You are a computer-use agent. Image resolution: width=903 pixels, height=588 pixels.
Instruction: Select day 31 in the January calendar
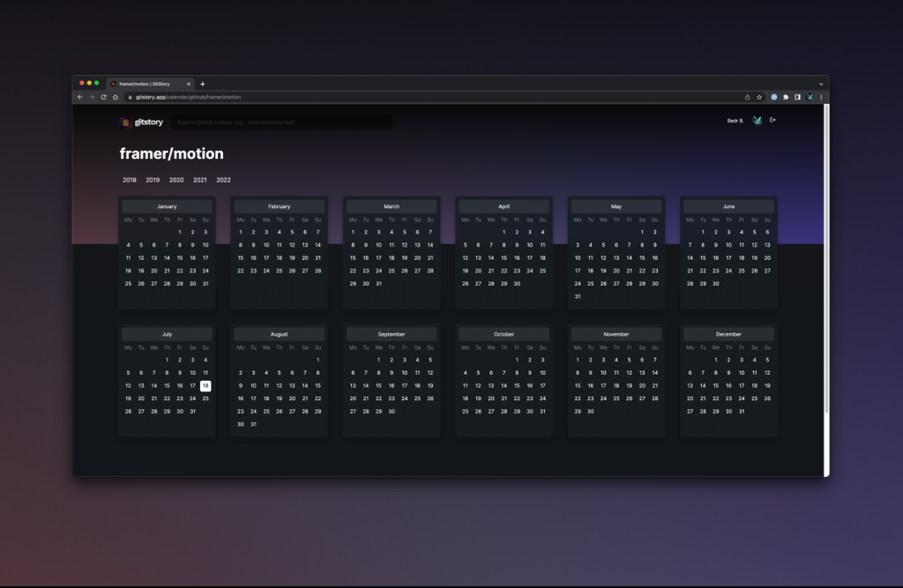click(x=205, y=284)
